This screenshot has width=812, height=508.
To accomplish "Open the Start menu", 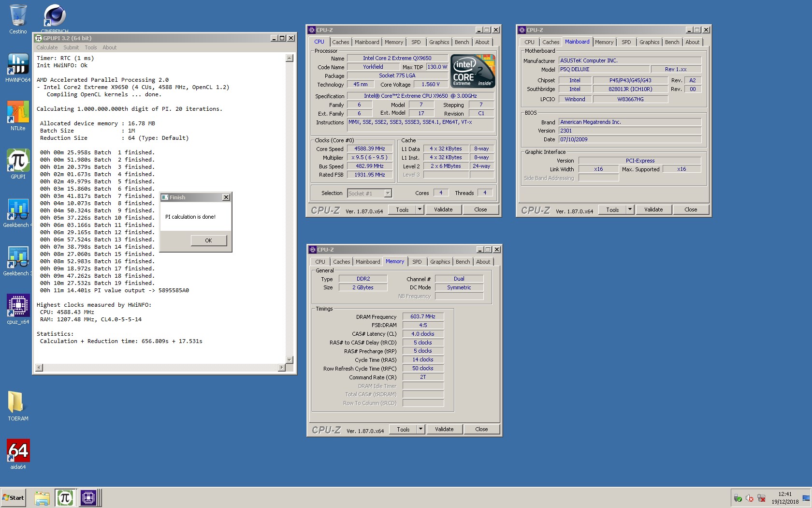I will point(14,498).
